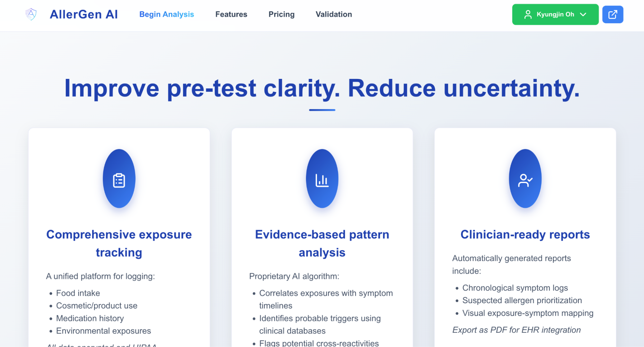Click the Export as PDF for EHR integration text
644x347 pixels.
point(516,330)
